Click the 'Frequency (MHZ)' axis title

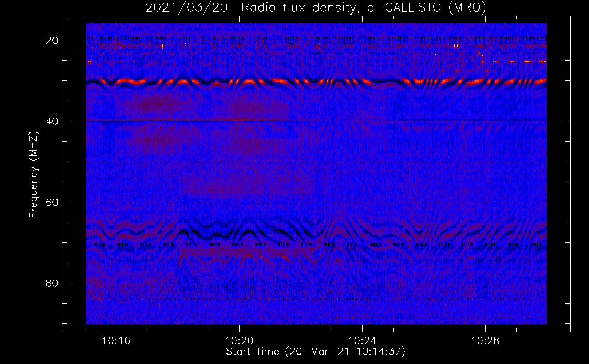[x=33, y=175]
